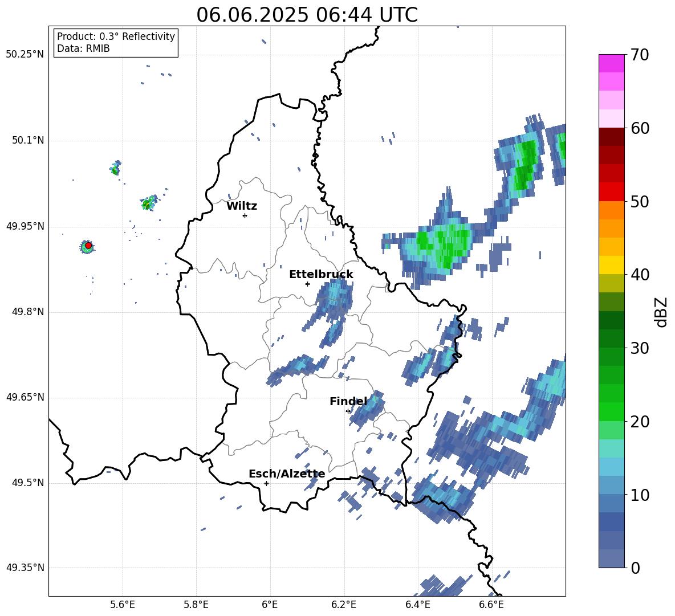Click the 50.25°N latitude label
The height and width of the screenshot is (616, 675).
(25, 55)
